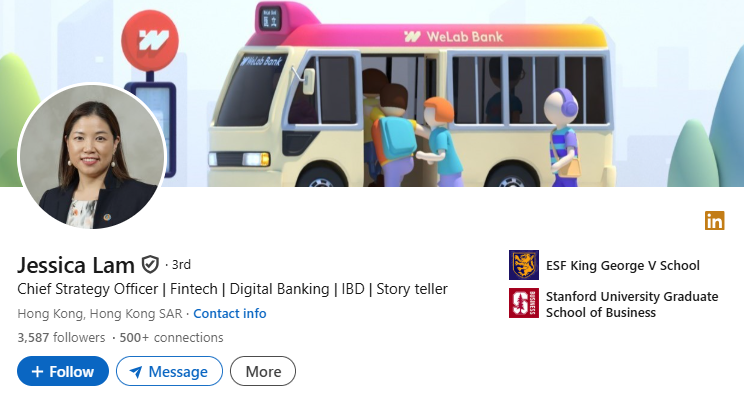Open the More actions dropdown
744x404 pixels.
pyautogui.click(x=263, y=371)
